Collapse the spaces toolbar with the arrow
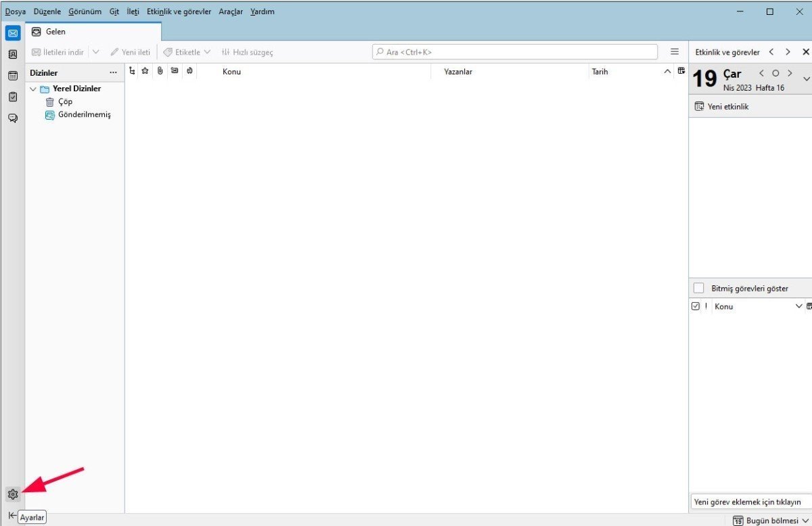Image resolution: width=812 pixels, height=526 pixels. pos(12,515)
